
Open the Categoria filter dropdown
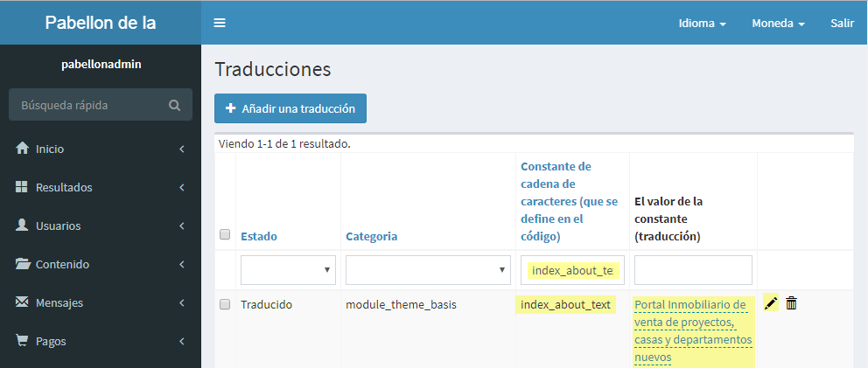pos(428,270)
